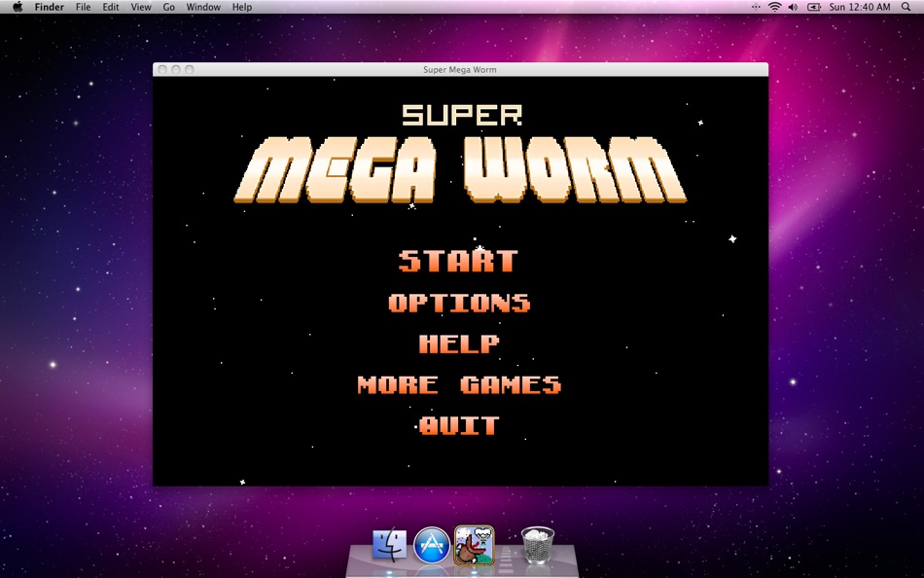Click the Sun 12:40 AM clock
This screenshot has width=924, height=578.
(860, 7)
